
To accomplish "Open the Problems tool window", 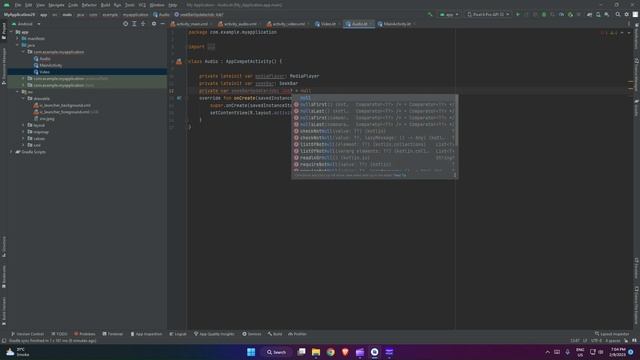I will click(x=84, y=334).
